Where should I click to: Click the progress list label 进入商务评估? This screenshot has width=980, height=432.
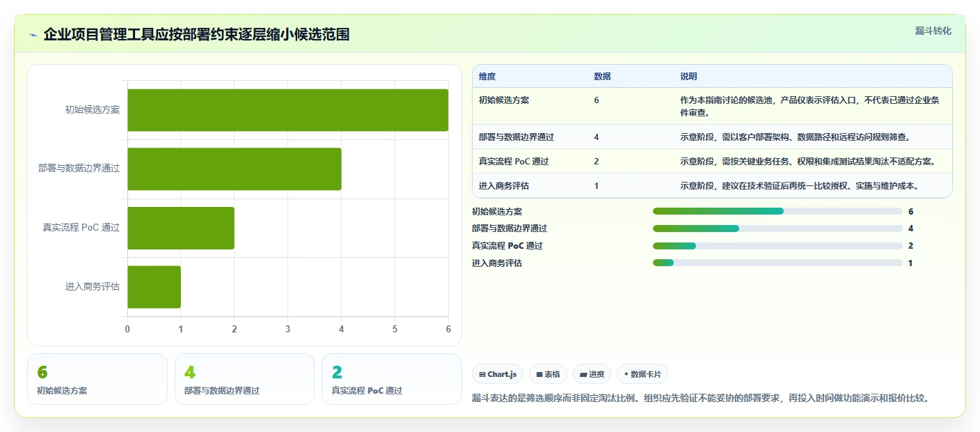tap(497, 263)
